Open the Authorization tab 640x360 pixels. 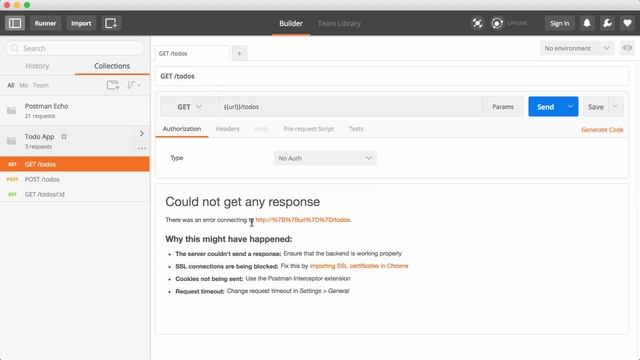point(182,129)
